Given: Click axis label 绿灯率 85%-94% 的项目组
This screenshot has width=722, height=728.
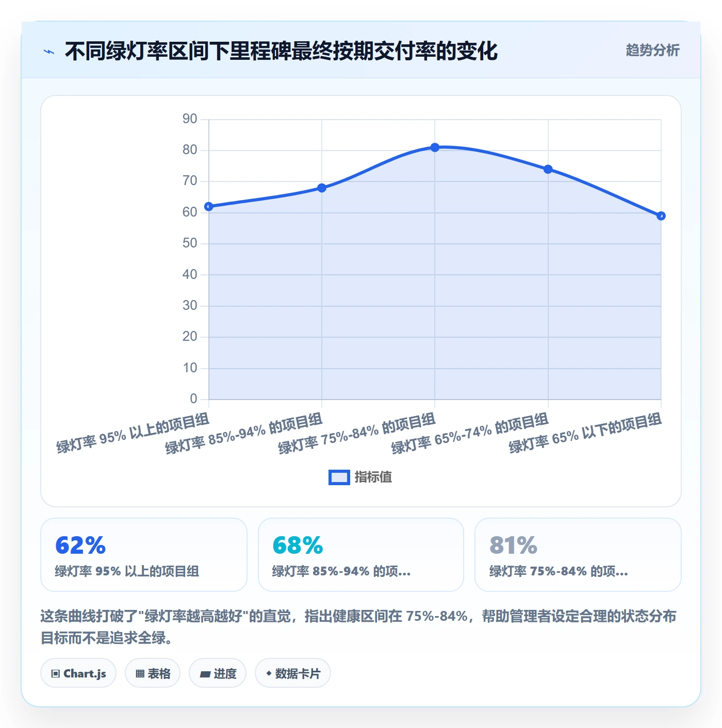Looking at the screenshot, I should tap(243, 434).
